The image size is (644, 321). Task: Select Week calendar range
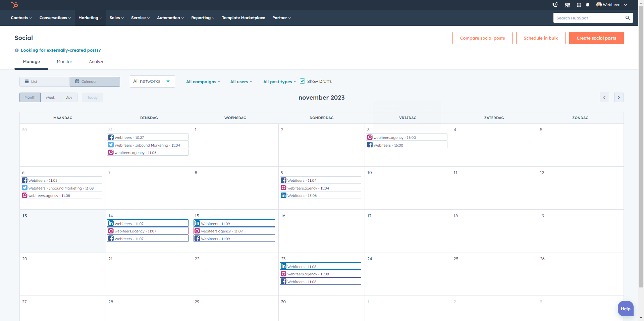pyautogui.click(x=50, y=97)
